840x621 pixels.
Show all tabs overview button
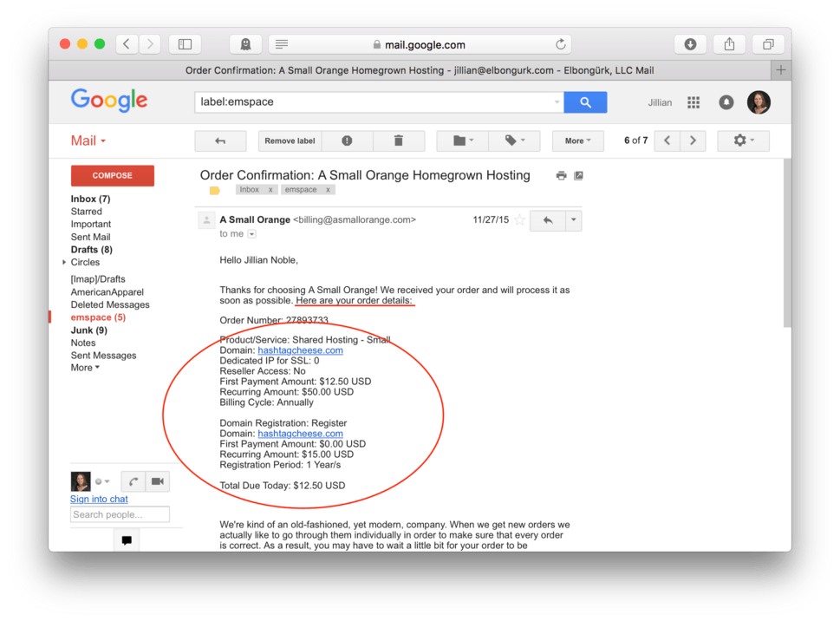tap(768, 44)
